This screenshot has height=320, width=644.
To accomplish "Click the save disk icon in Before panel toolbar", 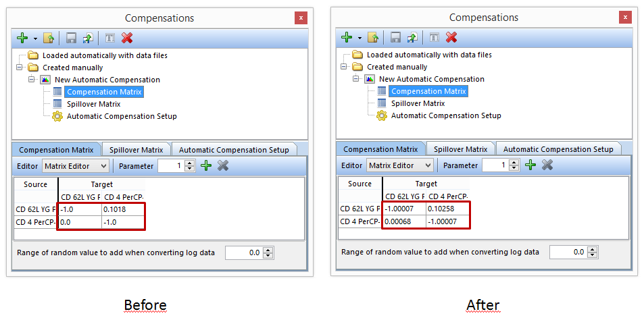I will coord(71,38).
